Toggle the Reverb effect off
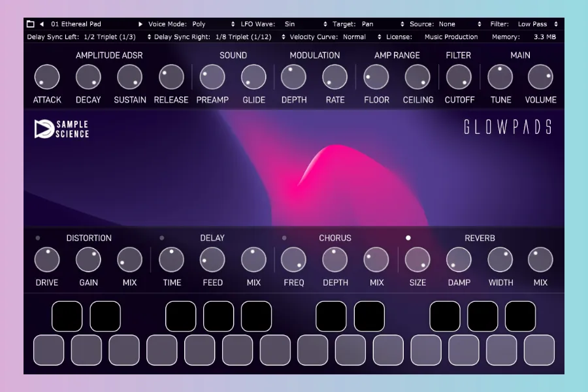The image size is (588, 392). click(408, 238)
